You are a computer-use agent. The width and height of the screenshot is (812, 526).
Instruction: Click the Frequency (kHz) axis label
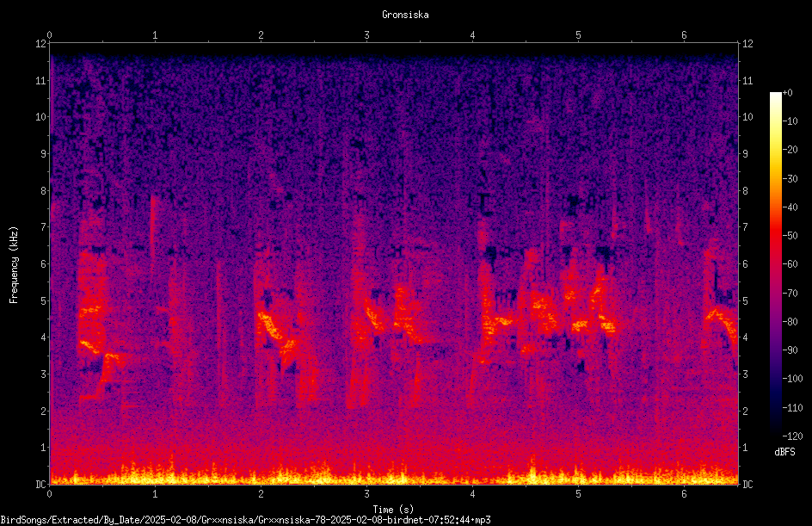pos(14,264)
